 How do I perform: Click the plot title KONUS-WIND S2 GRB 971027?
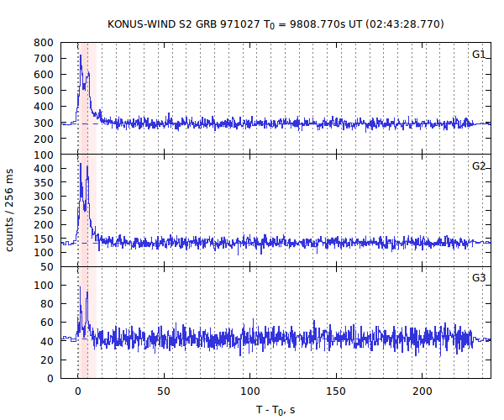click(276, 24)
